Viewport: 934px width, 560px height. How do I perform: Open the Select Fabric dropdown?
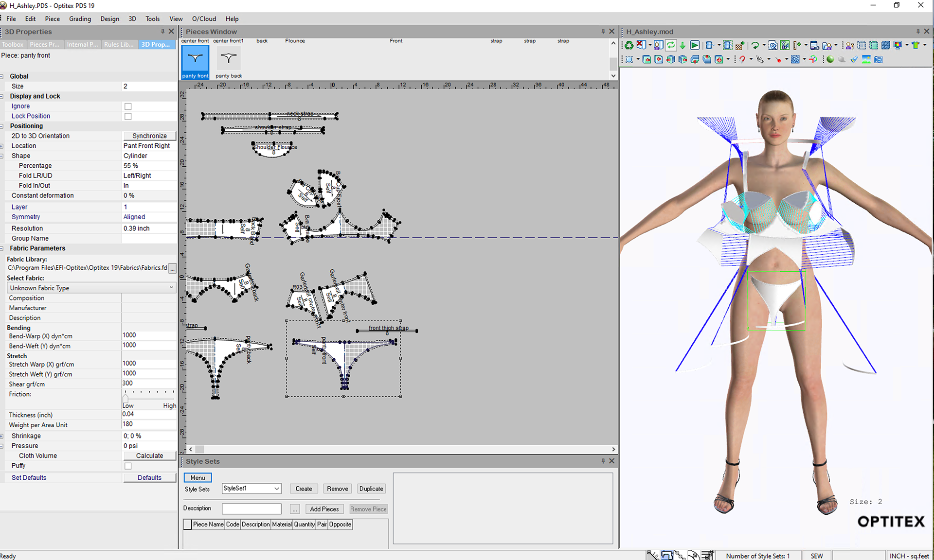[x=171, y=288]
